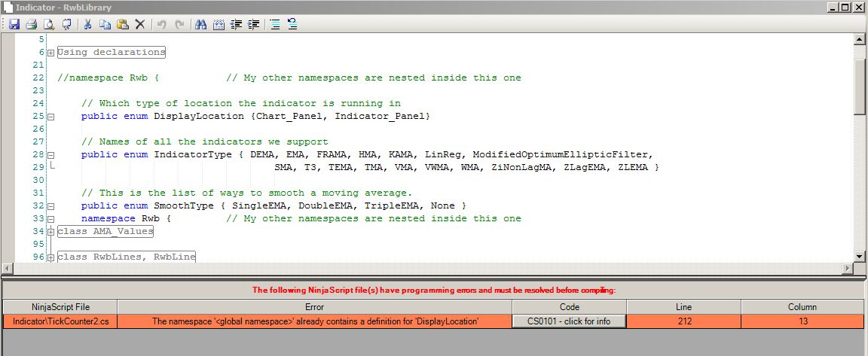Viewport: 868px width, 356px height.
Task: Click 'ModifiedOptimumEllipticFilter' in the code
Action: pyautogui.click(x=560, y=155)
